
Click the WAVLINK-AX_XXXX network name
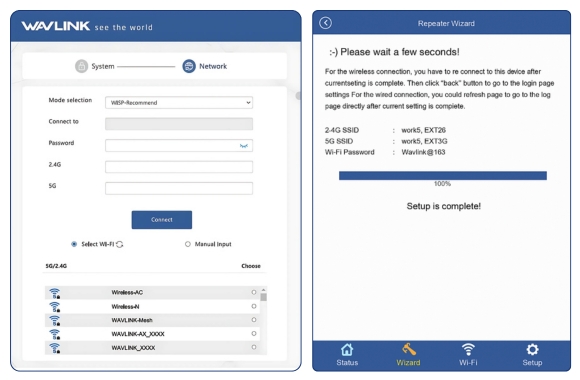[138, 334]
